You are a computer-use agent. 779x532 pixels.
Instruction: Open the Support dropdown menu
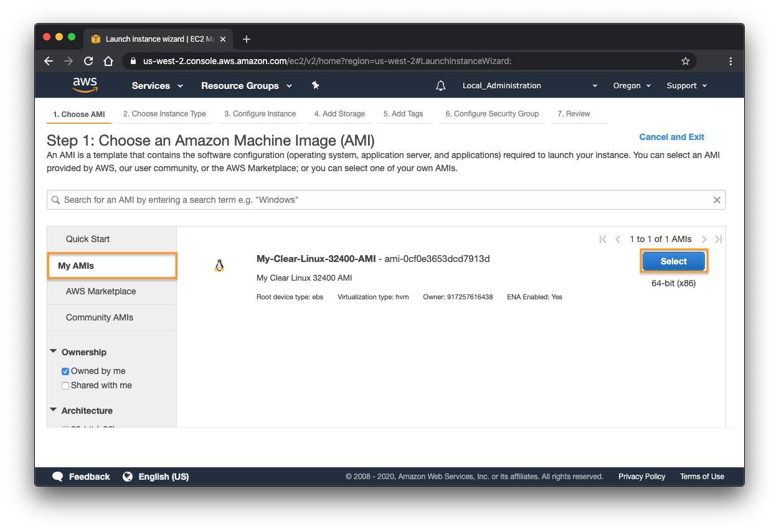click(687, 86)
